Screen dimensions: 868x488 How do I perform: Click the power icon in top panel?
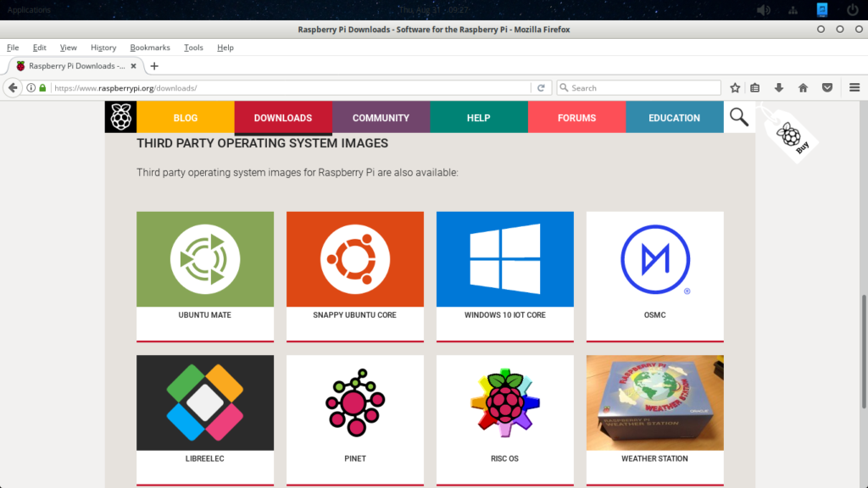[x=853, y=10]
